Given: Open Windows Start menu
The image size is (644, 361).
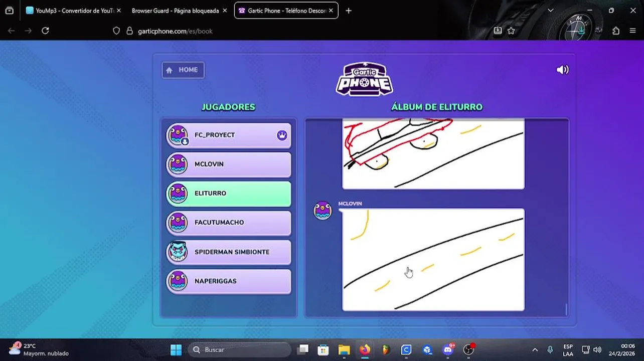Looking at the screenshot, I should click(176, 349).
